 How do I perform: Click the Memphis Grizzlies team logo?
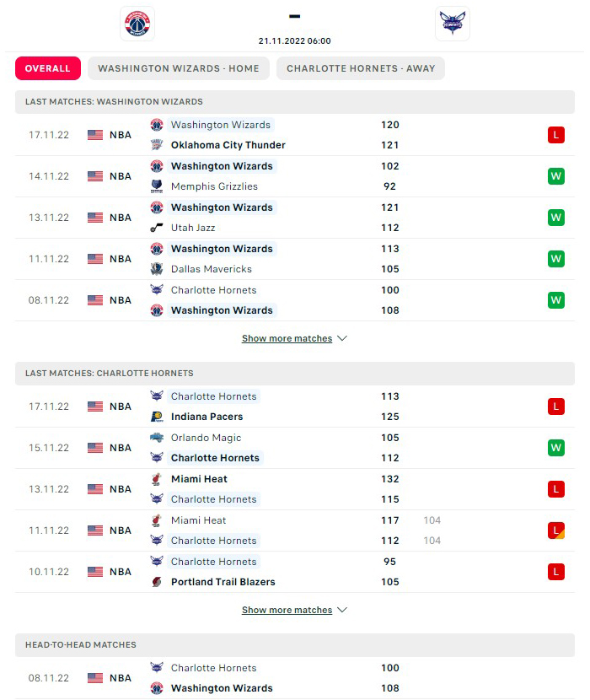pyautogui.click(x=157, y=186)
